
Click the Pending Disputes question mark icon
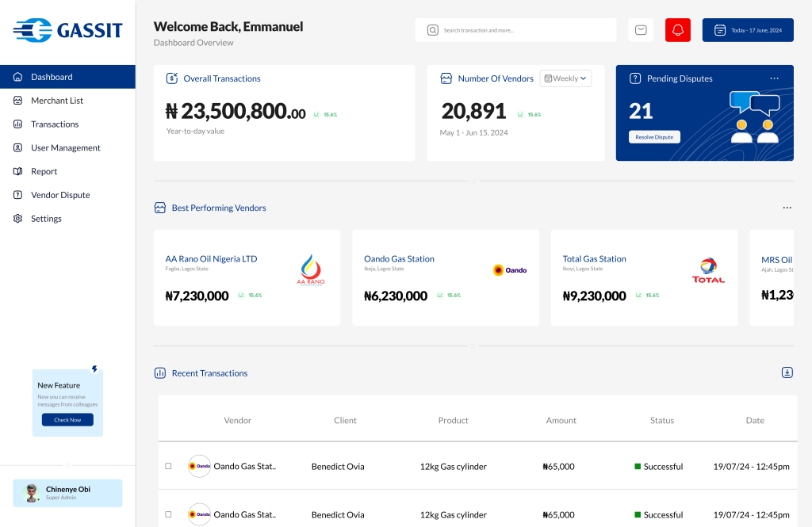635,78
